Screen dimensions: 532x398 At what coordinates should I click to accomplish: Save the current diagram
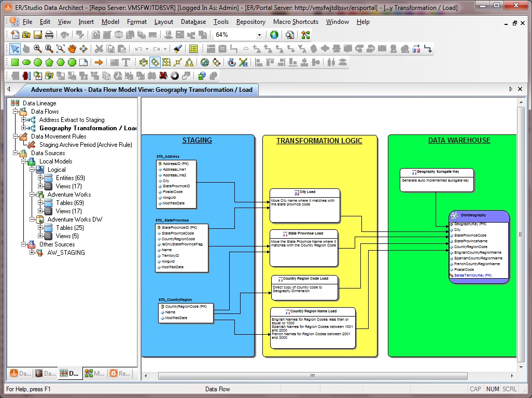pos(38,35)
